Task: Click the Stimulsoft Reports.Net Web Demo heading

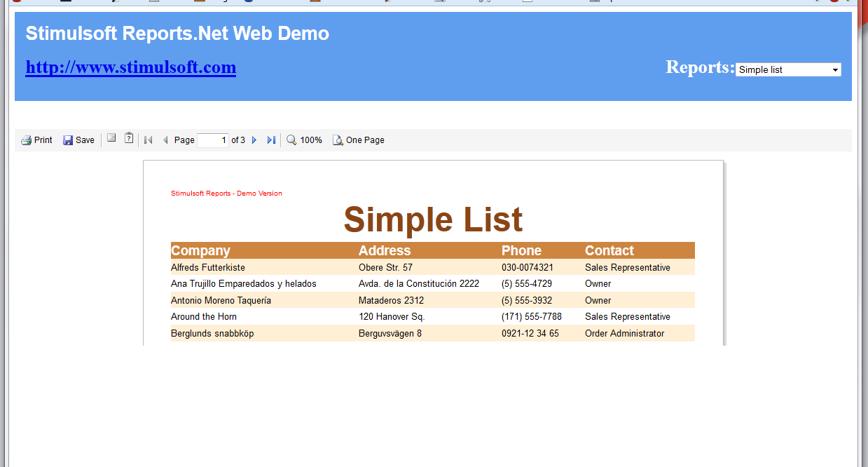Action: 177,33
